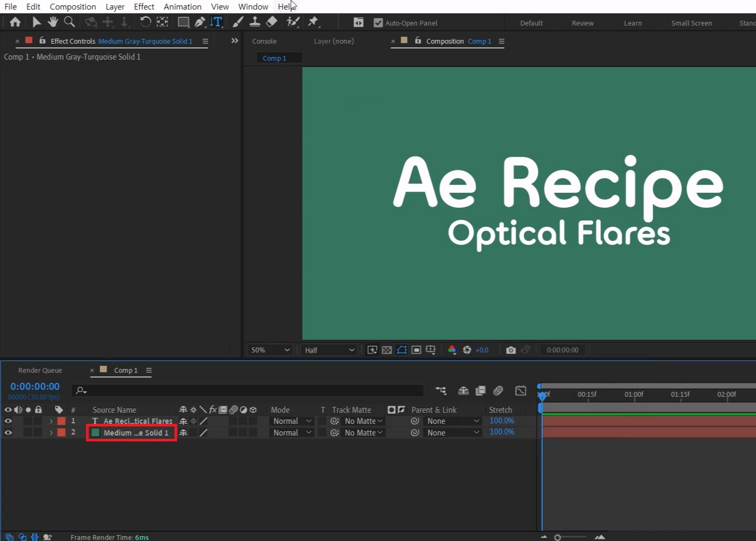Viewport: 756px width, 541px height.
Task: Switch to the Review workspace
Action: (582, 23)
